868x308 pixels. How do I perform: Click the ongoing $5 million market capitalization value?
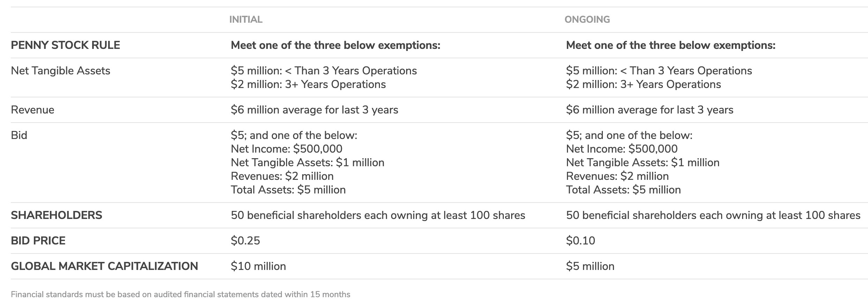coord(590,266)
